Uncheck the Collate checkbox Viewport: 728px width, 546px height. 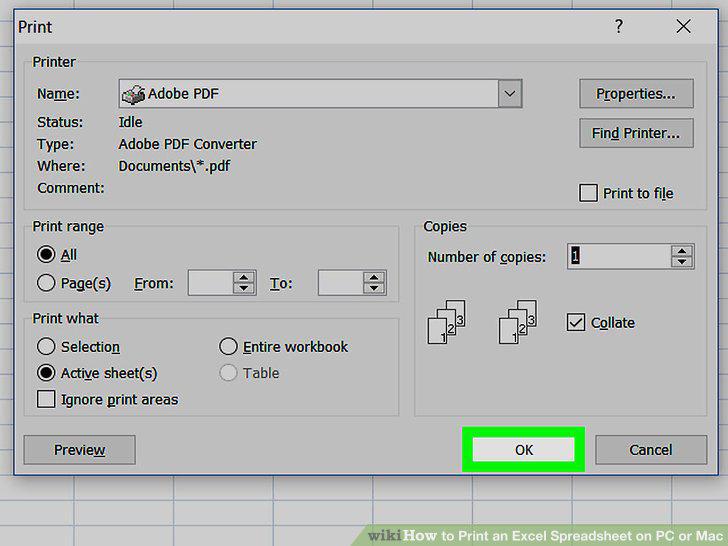click(x=576, y=322)
